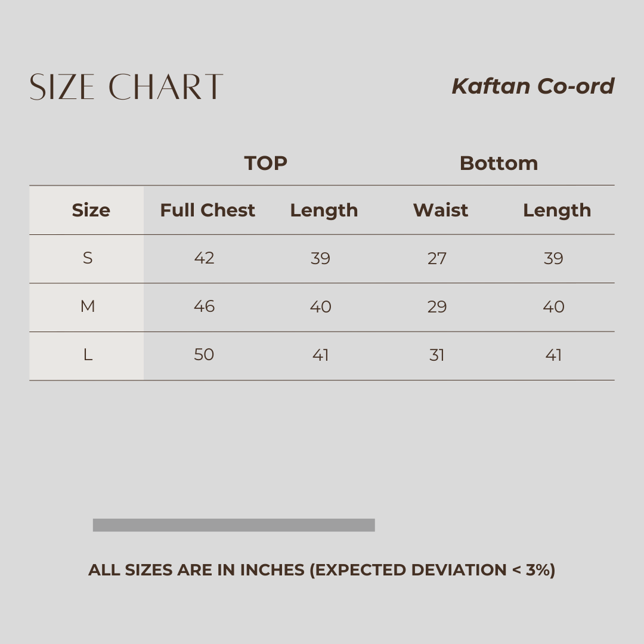Click the Length header under TOP

pyautogui.click(x=324, y=210)
